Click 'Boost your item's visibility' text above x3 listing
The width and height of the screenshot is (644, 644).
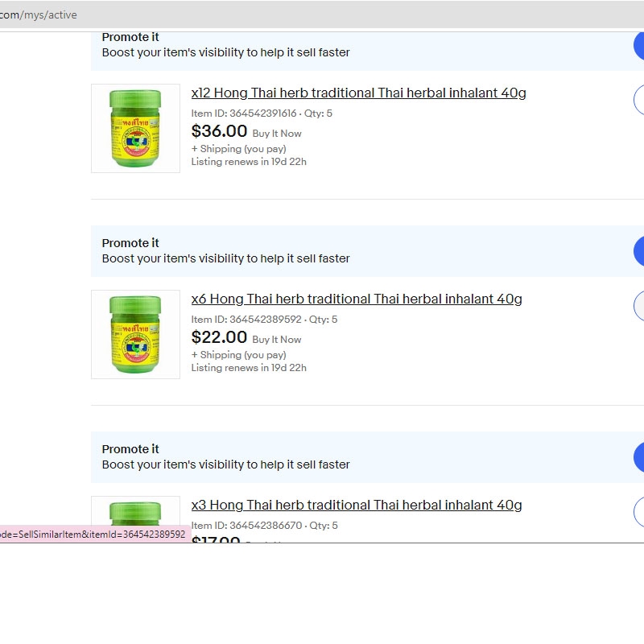pyautogui.click(x=226, y=465)
